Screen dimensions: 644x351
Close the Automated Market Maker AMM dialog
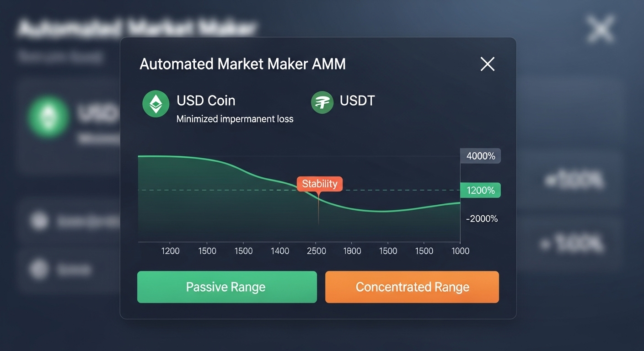[x=488, y=64]
